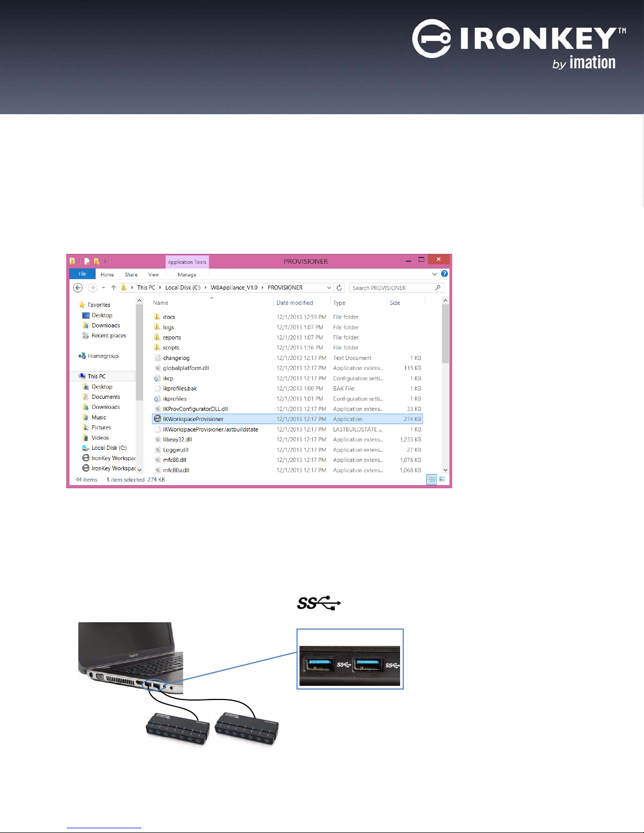This screenshot has width=644, height=833.
Task: Open the Home ribbon tab
Action: [x=107, y=274]
